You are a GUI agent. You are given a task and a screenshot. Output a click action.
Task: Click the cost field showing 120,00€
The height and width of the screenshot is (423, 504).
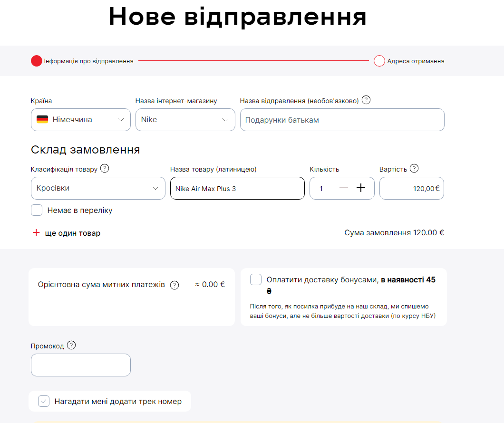tap(412, 188)
